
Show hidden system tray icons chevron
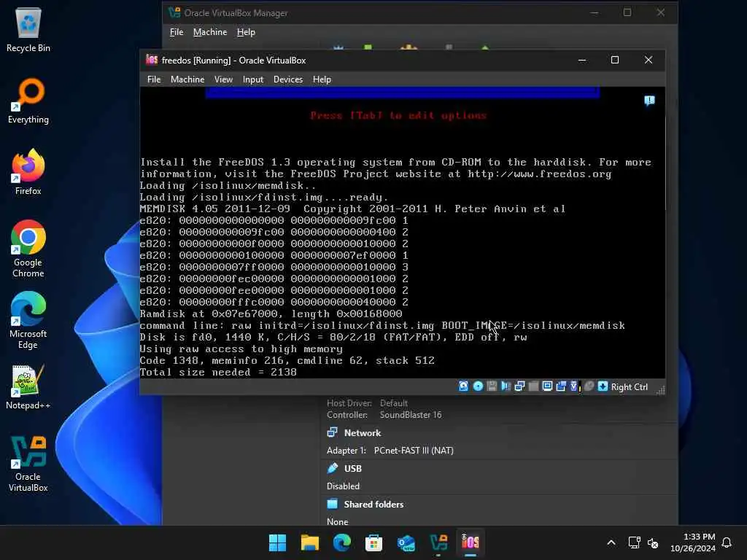pyautogui.click(x=611, y=542)
